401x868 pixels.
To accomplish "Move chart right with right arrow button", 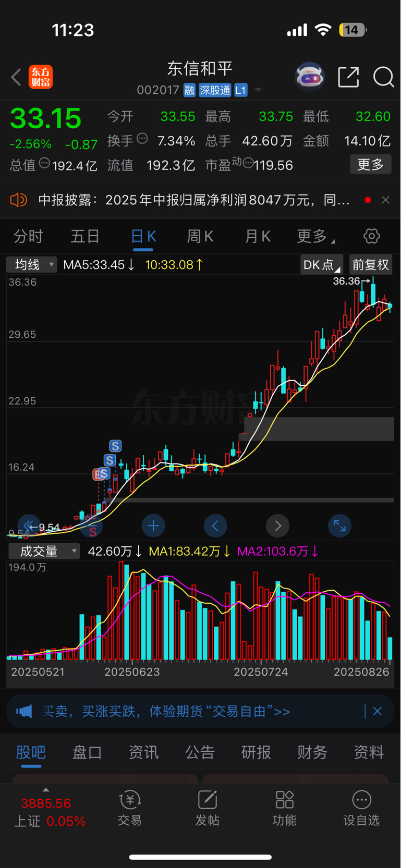I will point(277,525).
